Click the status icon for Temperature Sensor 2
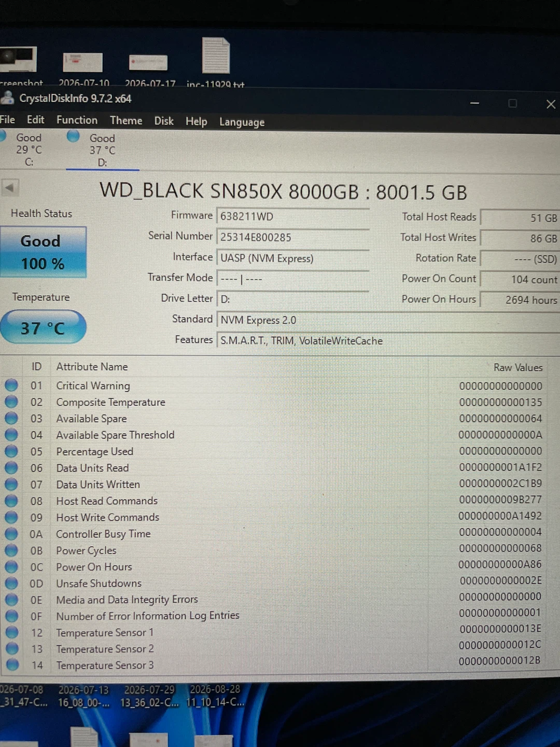Viewport: 560px width, 747px height. 12,648
